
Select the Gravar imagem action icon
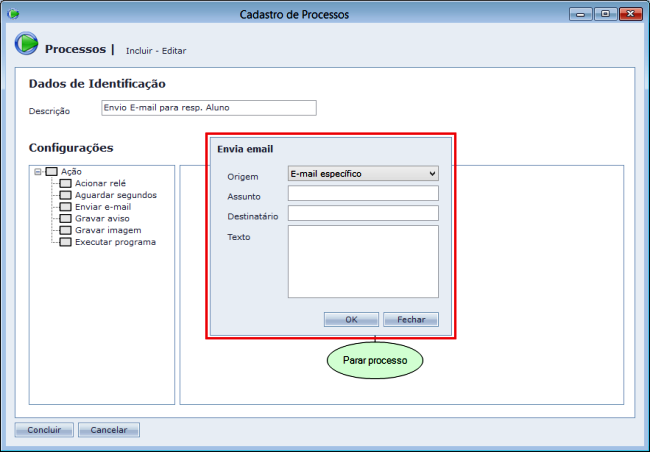pos(66,230)
